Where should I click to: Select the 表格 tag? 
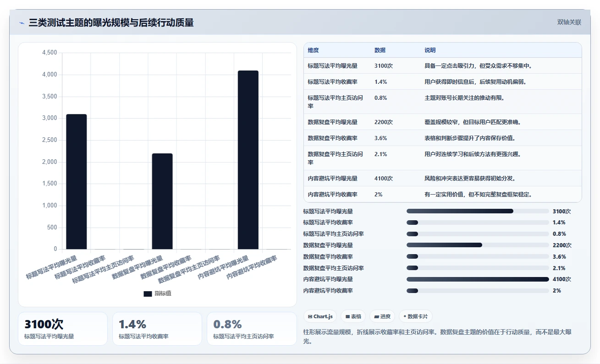point(353,316)
